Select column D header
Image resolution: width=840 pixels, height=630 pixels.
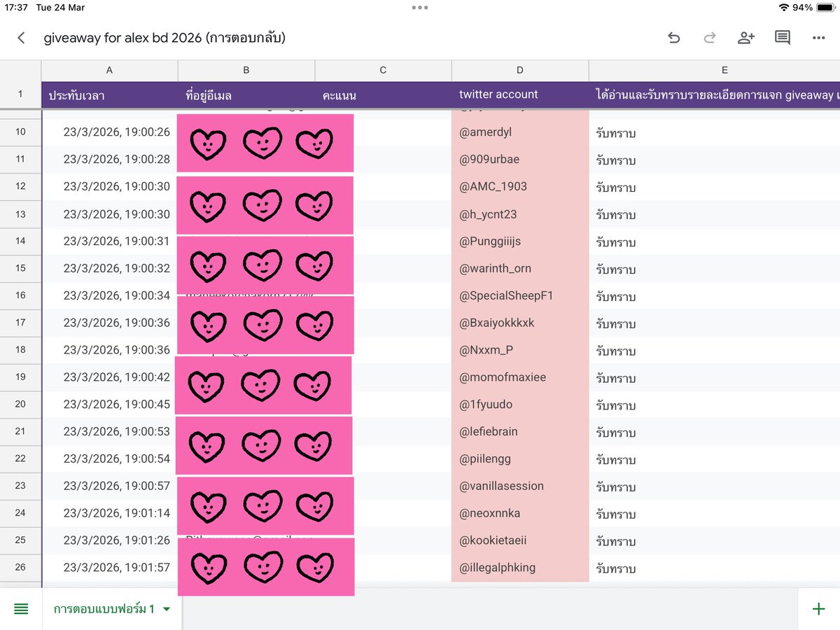click(x=520, y=70)
